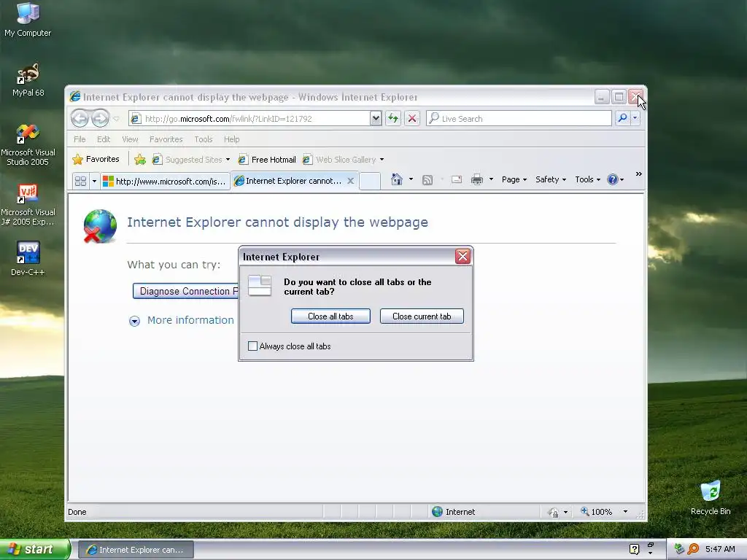
Task: Open the tab list dropdown arrow
Action: click(x=94, y=181)
